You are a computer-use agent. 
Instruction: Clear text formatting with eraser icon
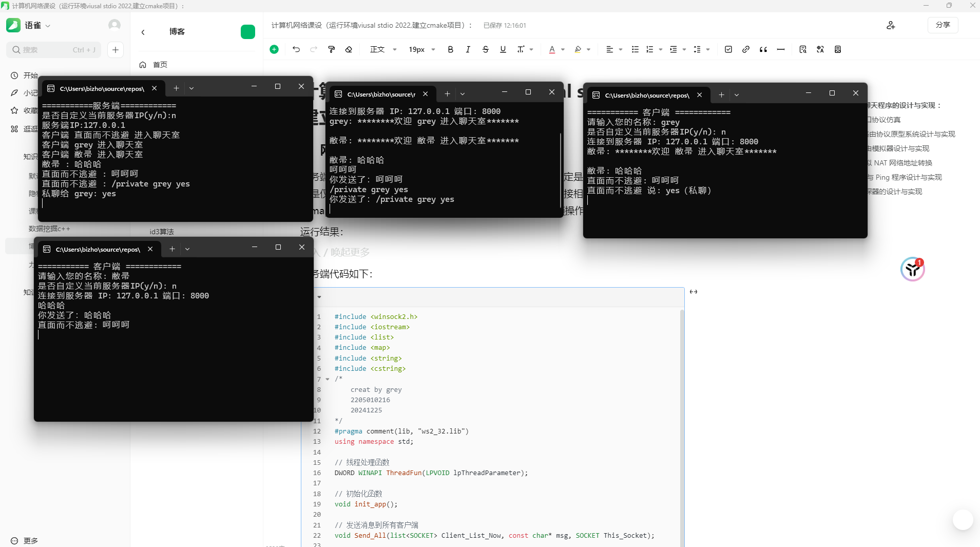349,49
